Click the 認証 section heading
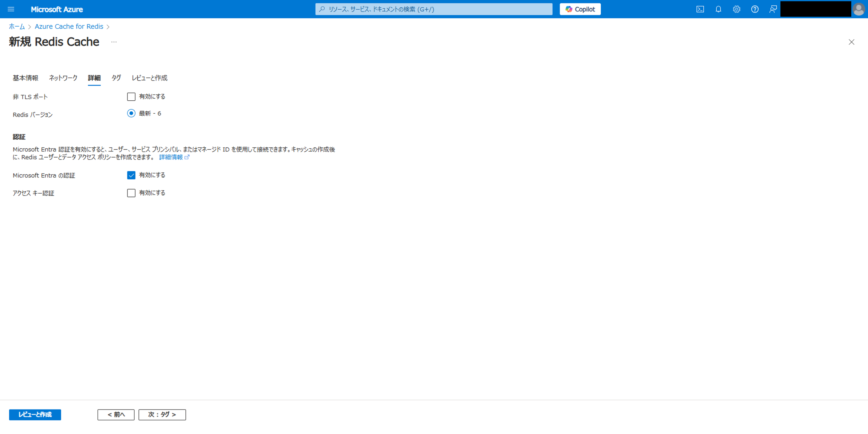 19,137
